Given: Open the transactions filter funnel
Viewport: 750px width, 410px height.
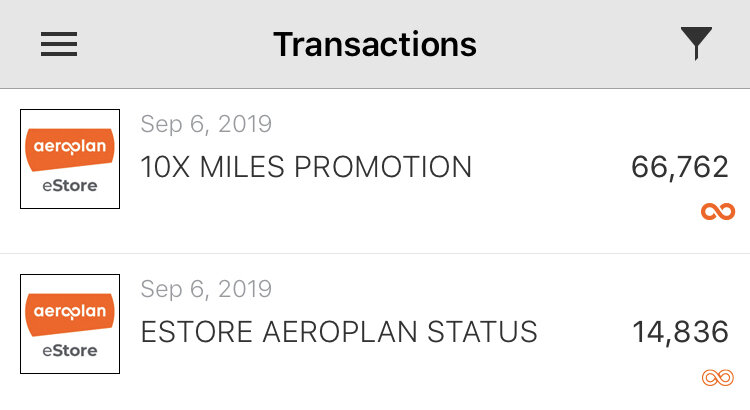Looking at the screenshot, I should pos(696,44).
